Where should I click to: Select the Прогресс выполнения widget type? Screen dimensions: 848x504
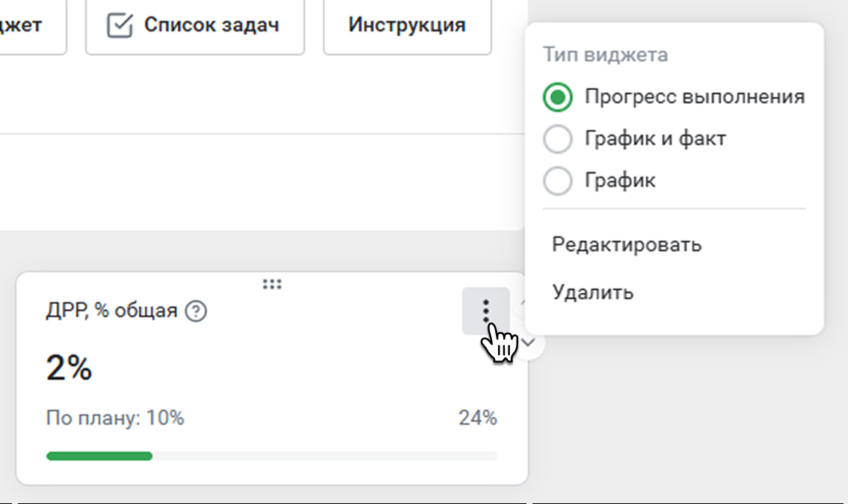pos(559,97)
